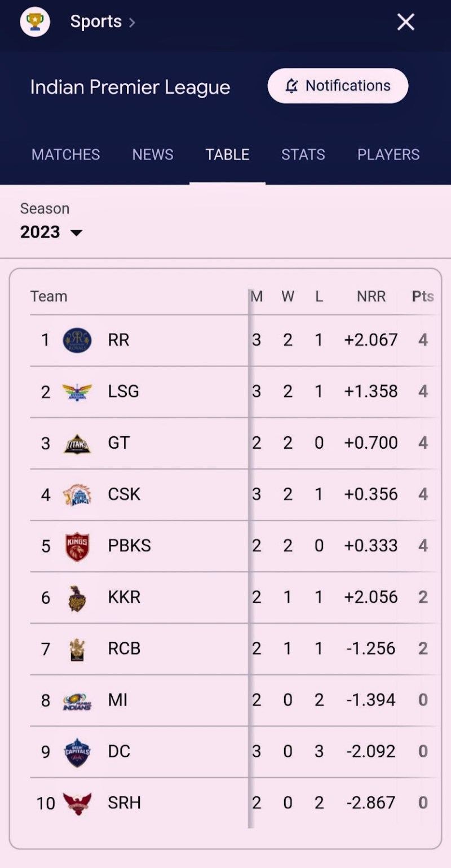Tap the Chennai Super Kings logo
The image size is (451, 868).
77,495
